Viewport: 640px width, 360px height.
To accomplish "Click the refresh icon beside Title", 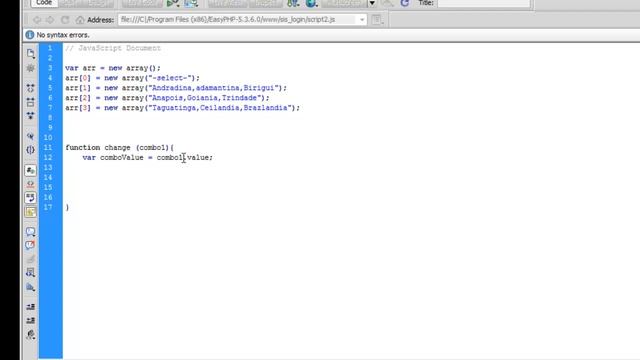I will coord(404,3).
